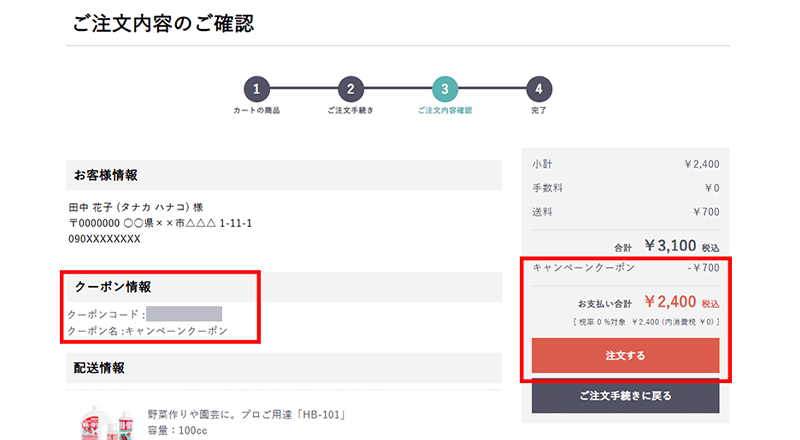This screenshot has width=800, height=440.
Task: Select the ご注文内容確認 step label
Action: [445, 110]
